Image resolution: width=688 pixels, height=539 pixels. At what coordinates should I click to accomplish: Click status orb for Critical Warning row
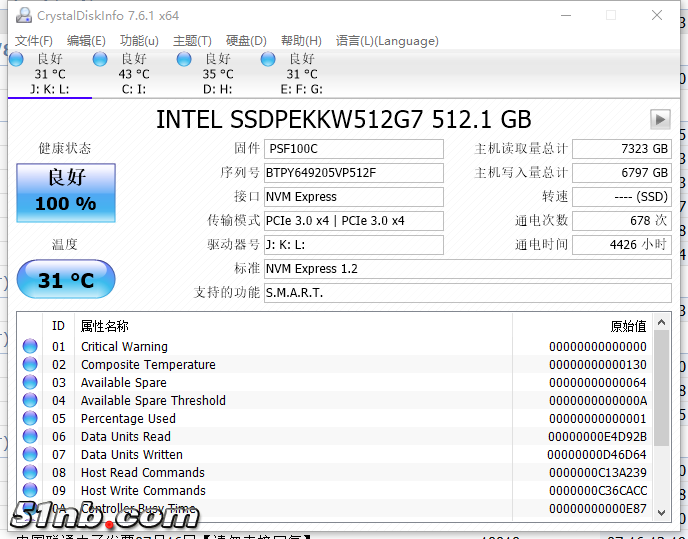[x=30, y=347]
